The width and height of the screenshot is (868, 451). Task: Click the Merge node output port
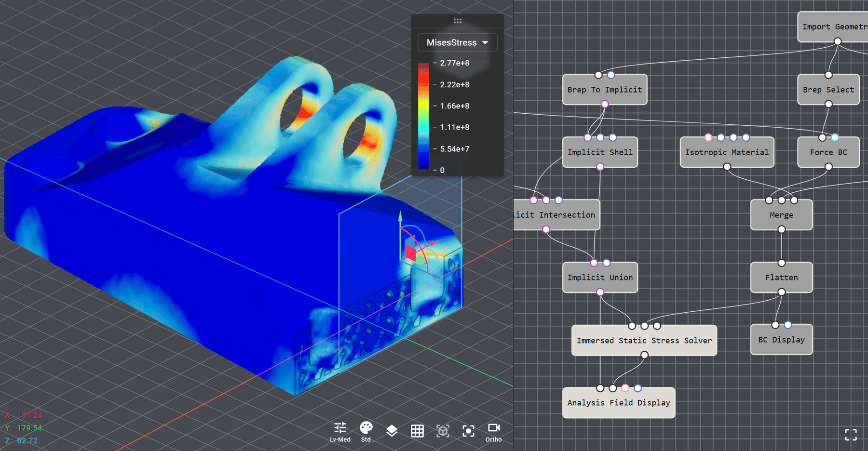pos(781,229)
